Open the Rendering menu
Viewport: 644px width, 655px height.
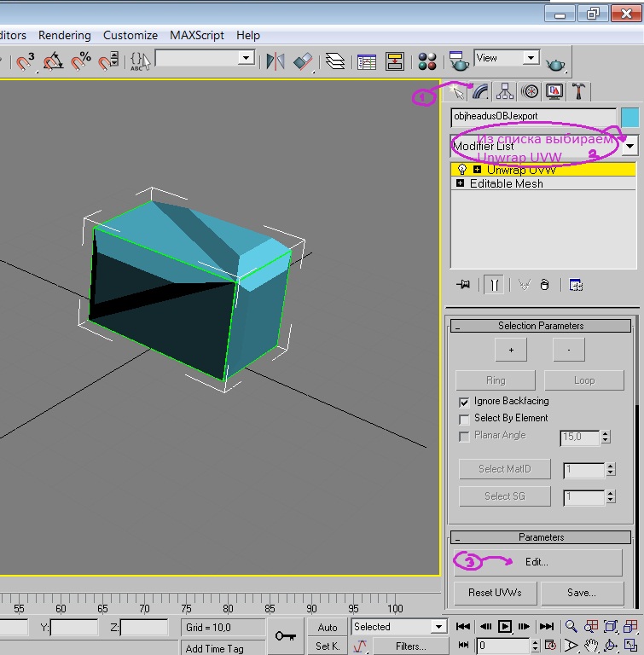pyautogui.click(x=65, y=35)
